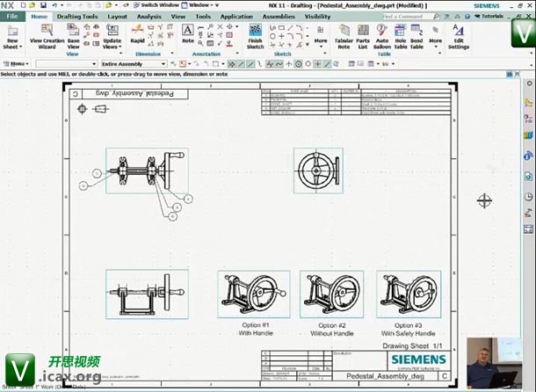
Task: Click the Edit Settings button
Action: (459, 37)
